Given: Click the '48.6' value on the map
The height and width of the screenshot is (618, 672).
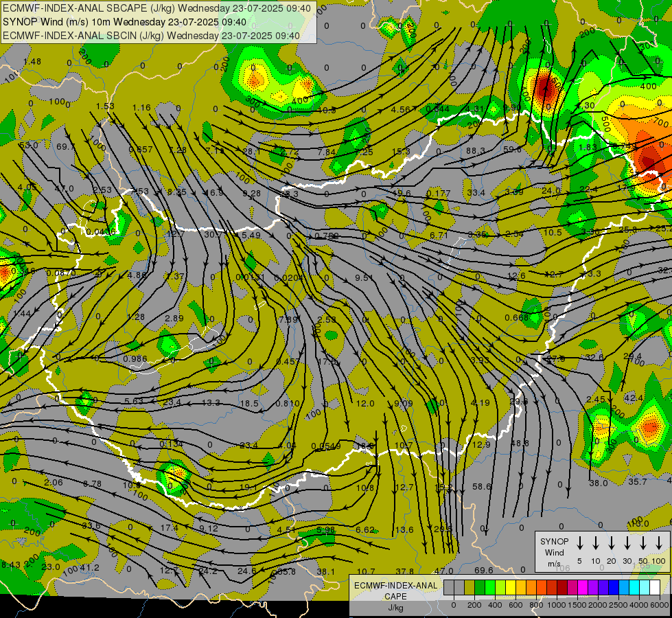Looking at the screenshot, I should click(520, 443).
